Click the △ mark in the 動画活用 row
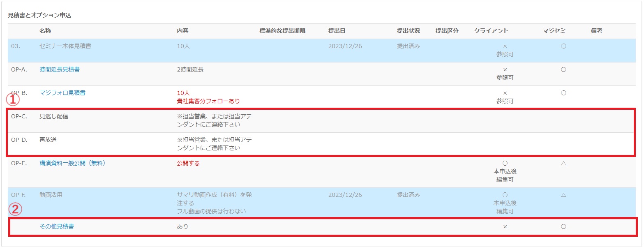 click(x=563, y=195)
